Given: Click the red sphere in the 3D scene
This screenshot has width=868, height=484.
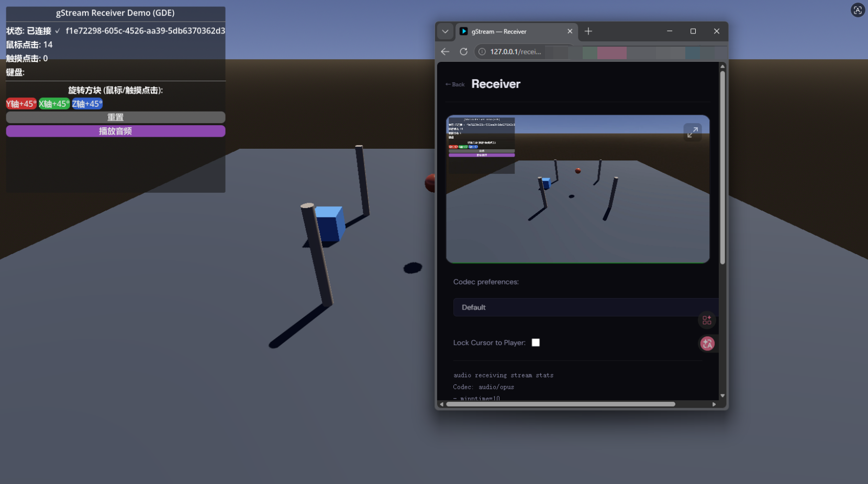Looking at the screenshot, I should point(430,183).
